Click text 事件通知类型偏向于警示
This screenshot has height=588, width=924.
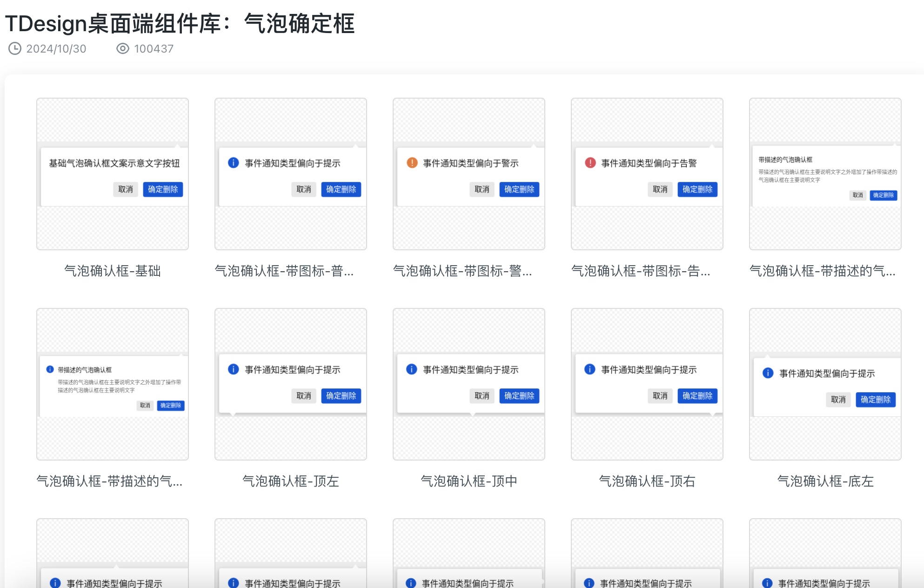point(471,163)
